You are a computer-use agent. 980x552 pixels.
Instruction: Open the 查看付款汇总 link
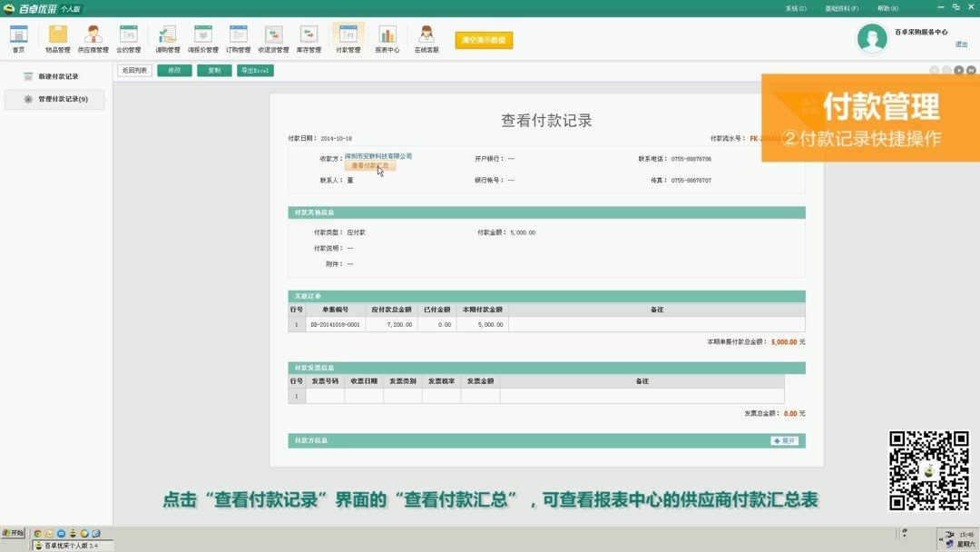(x=368, y=166)
